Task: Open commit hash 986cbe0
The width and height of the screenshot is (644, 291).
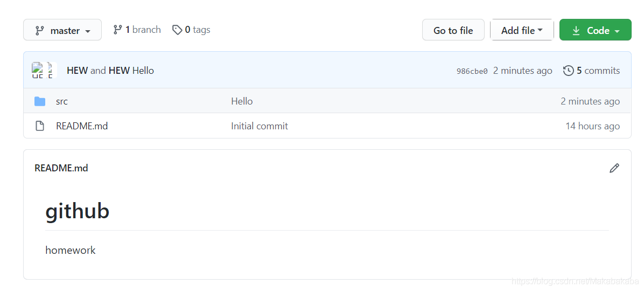Action: (472, 71)
